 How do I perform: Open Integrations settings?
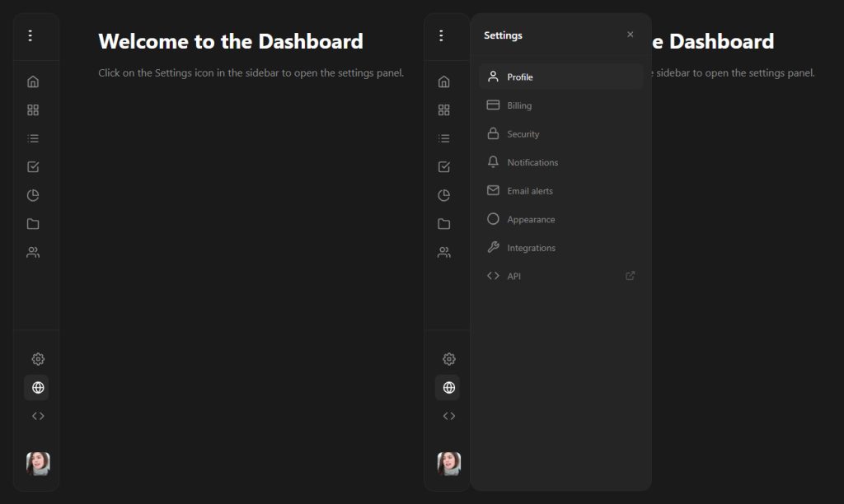pos(560,248)
